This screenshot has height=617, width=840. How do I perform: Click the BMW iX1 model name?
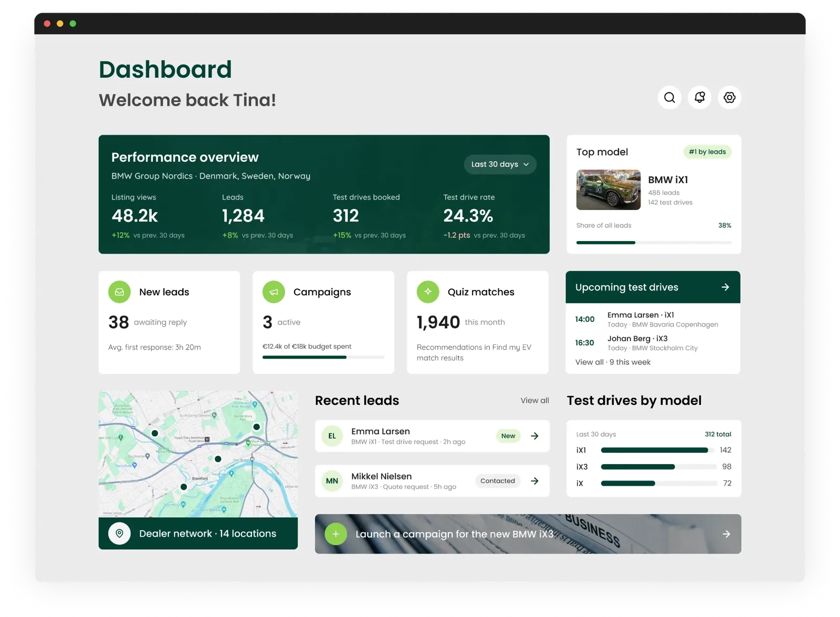point(668,180)
